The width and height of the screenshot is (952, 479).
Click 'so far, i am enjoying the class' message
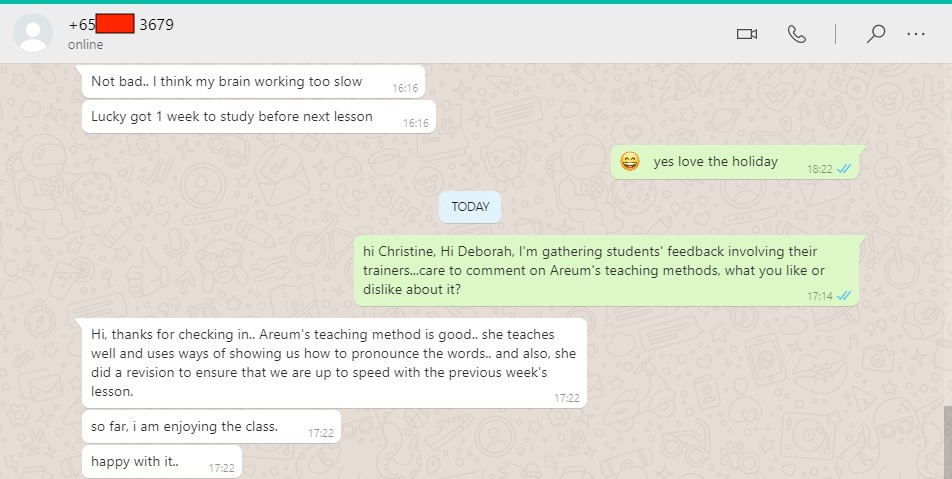coord(211,427)
